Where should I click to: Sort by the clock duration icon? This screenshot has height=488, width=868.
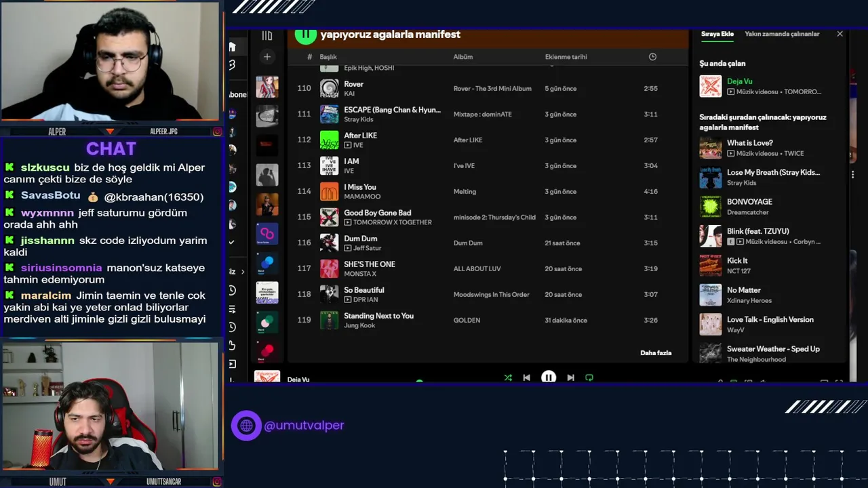652,57
